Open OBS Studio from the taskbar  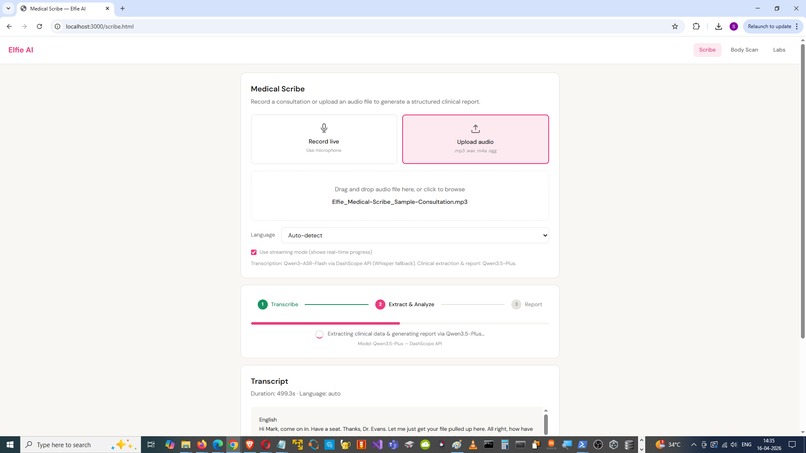pos(598,444)
